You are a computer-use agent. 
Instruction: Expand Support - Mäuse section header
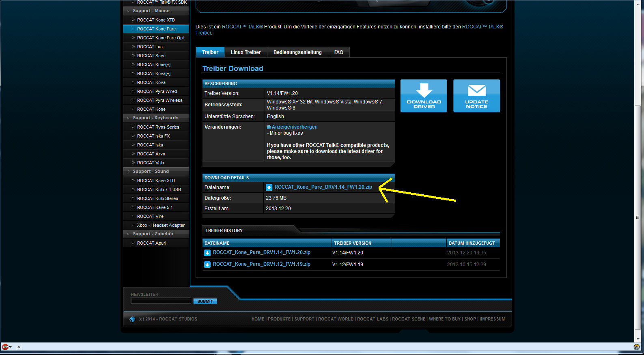[x=156, y=11]
